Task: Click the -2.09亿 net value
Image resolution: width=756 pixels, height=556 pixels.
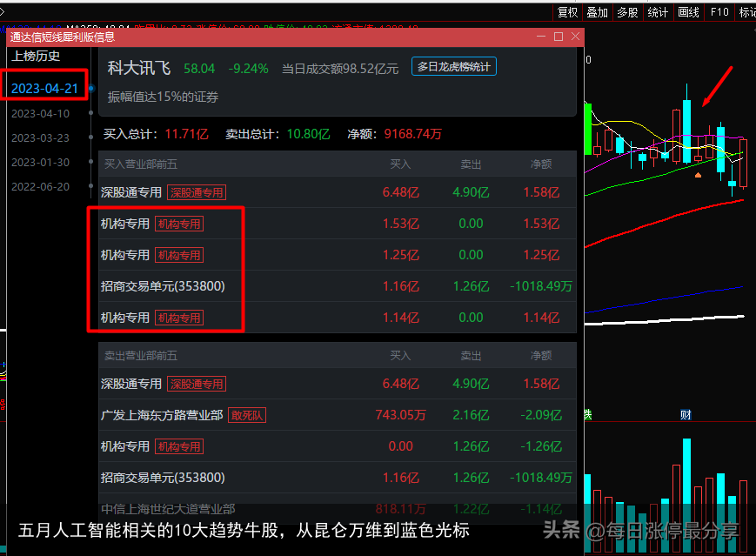Action: point(541,415)
